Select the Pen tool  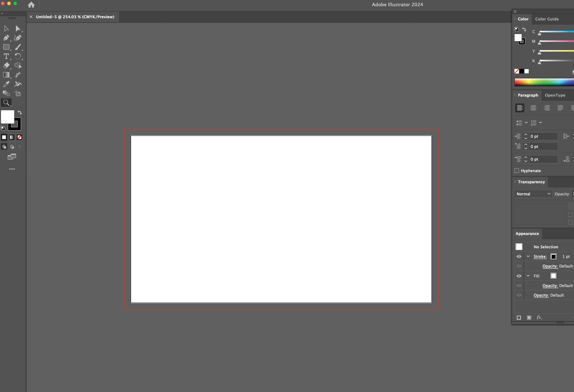pos(6,38)
